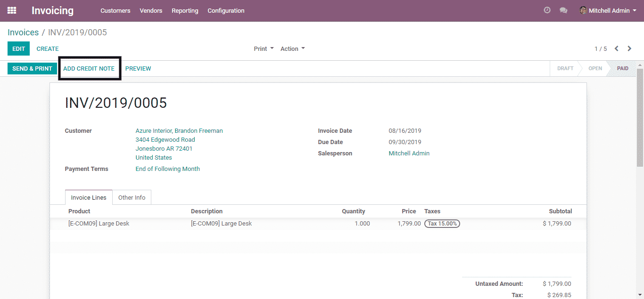Click Mitchell Admin avatar picture
644x299 pixels.
[583, 10]
